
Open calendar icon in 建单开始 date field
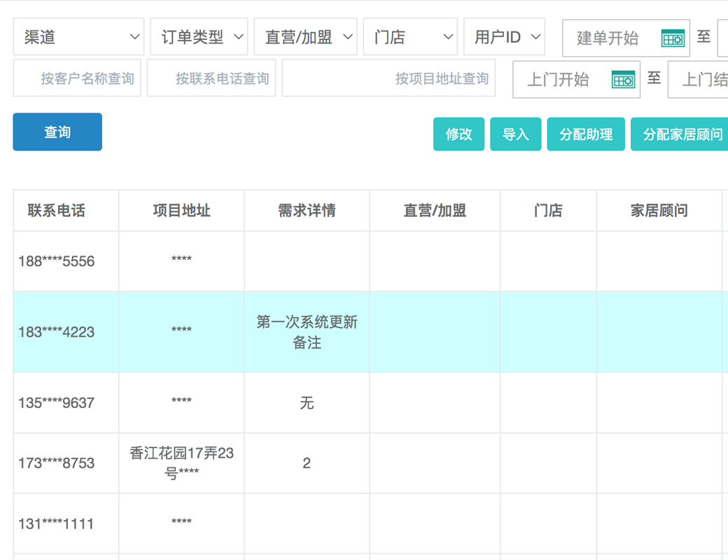click(x=672, y=38)
